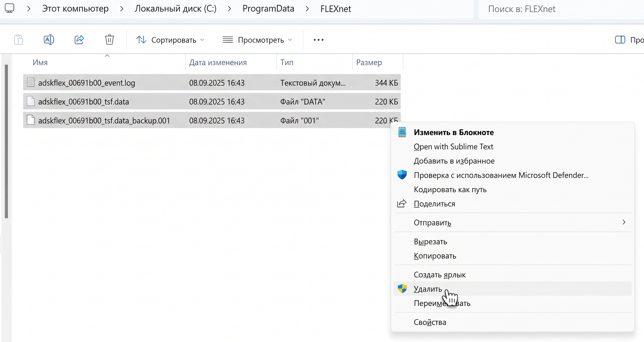
Task: Click the tsf.data_backup.001 file icon
Action: tap(31, 120)
